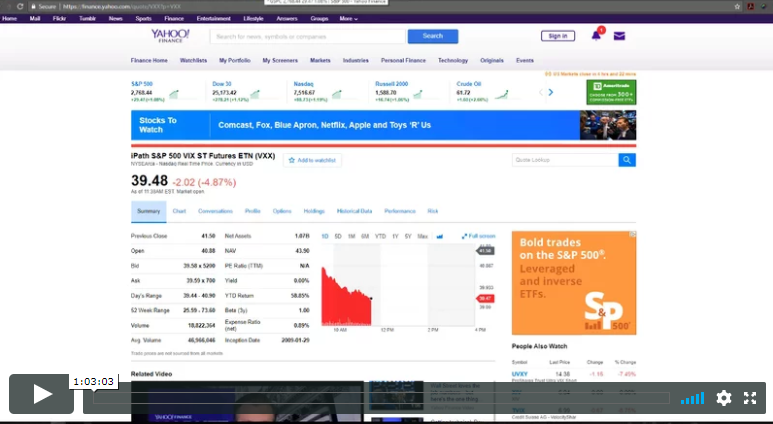
Task: Select the YTD chart range
Action: 380,236
